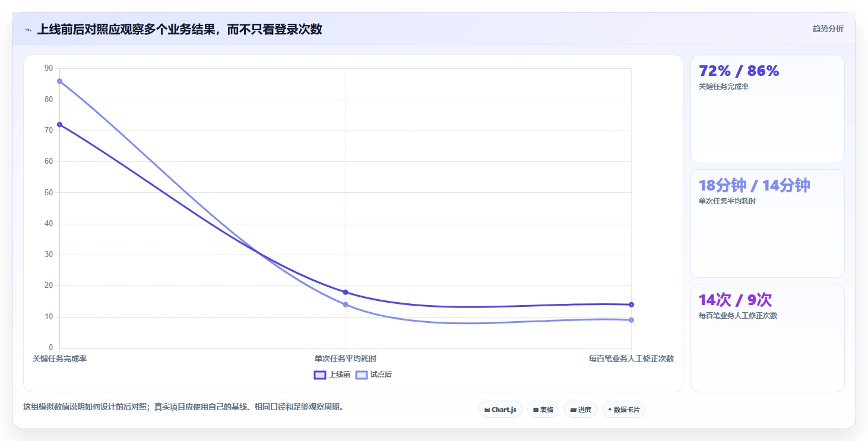Click the 试点后 legend color box

coord(362,375)
